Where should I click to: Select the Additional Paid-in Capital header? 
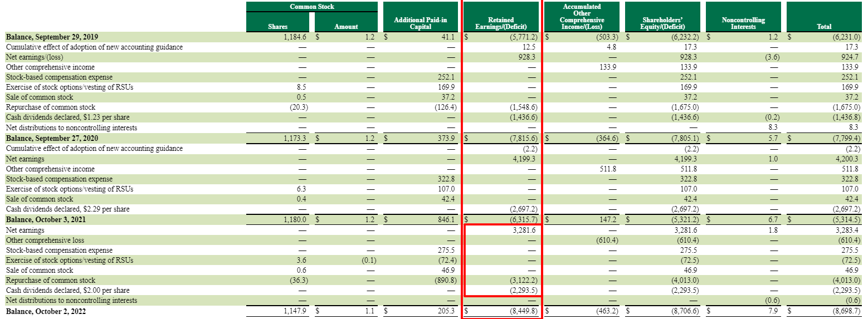click(420, 23)
